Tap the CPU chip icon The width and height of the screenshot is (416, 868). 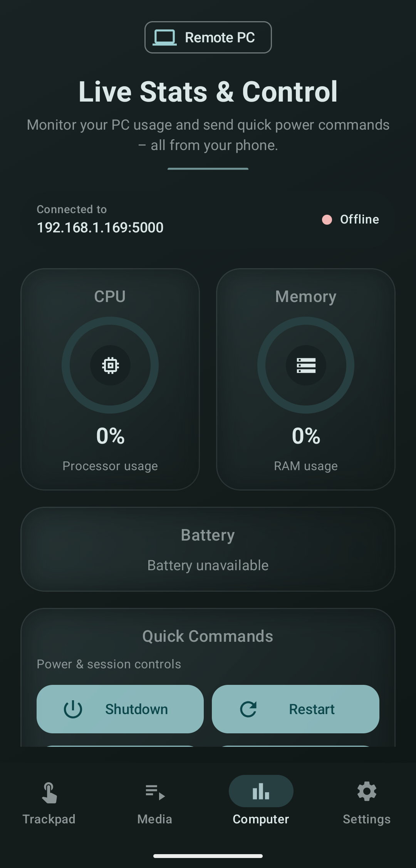click(110, 365)
